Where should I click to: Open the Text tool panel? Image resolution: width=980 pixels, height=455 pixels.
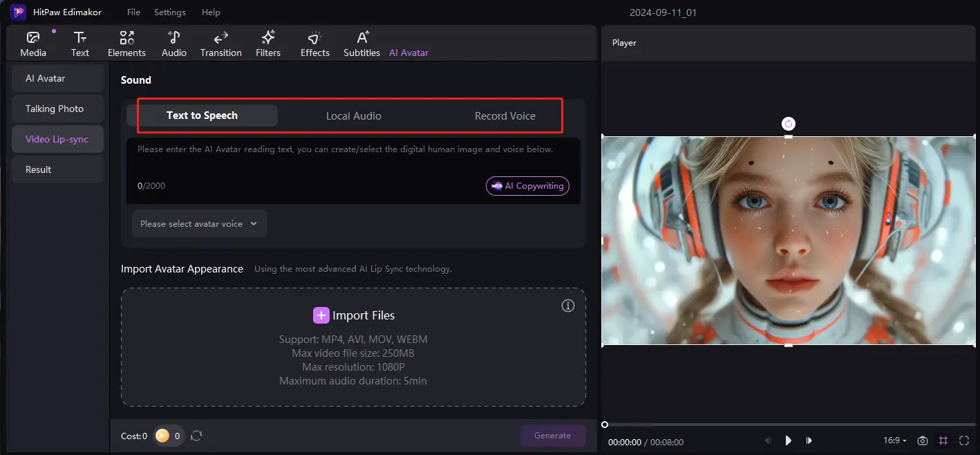(79, 43)
